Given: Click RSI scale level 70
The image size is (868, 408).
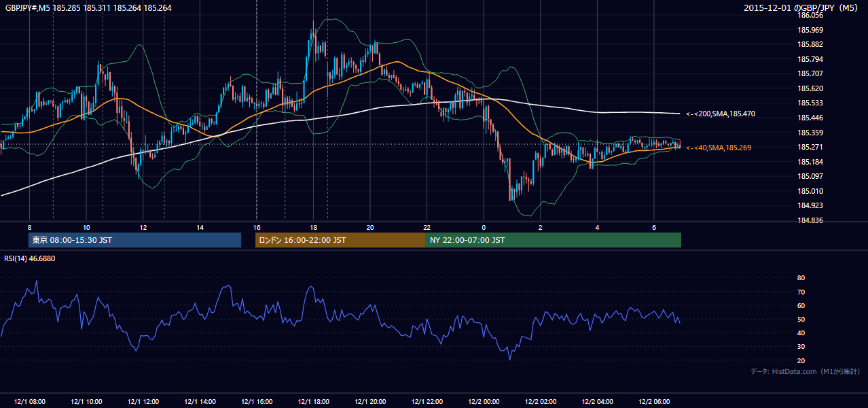Looking at the screenshot, I should [x=801, y=292].
